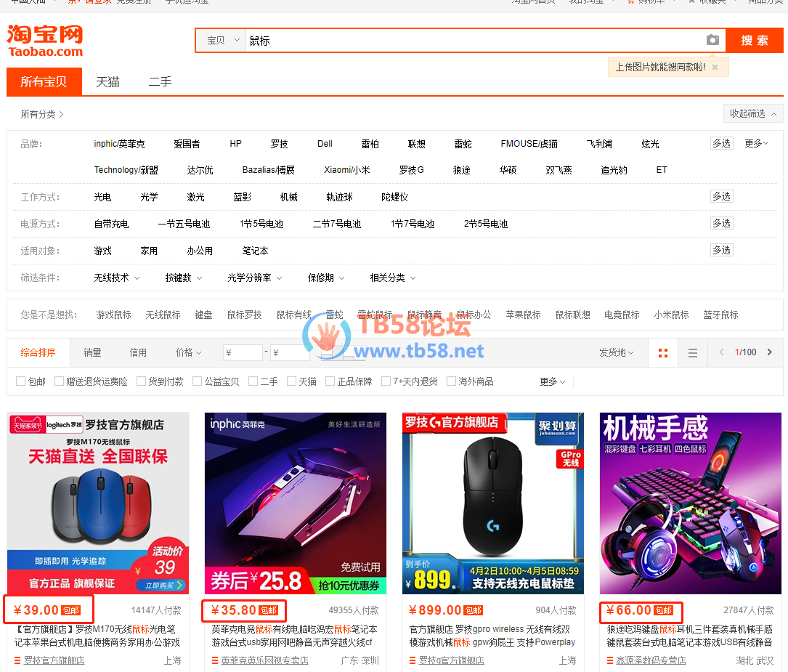
Task: Select 自带充电 power option
Action: [x=111, y=224]
